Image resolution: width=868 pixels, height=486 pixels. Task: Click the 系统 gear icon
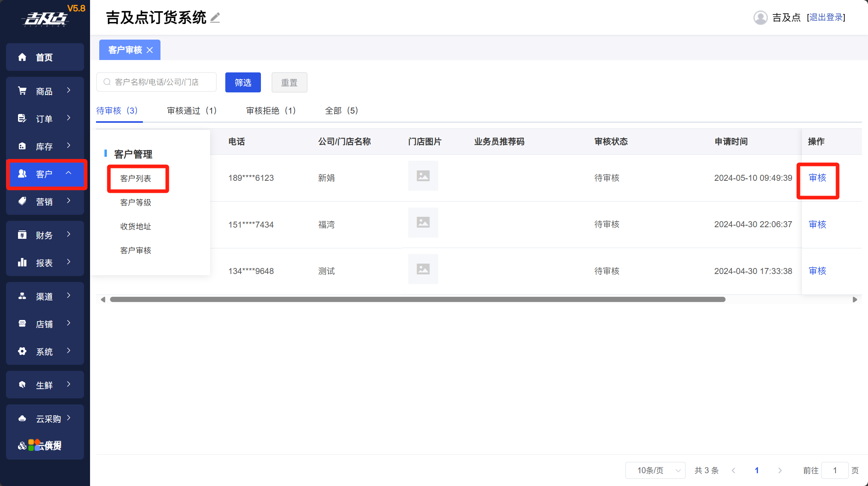pos(22,351)
